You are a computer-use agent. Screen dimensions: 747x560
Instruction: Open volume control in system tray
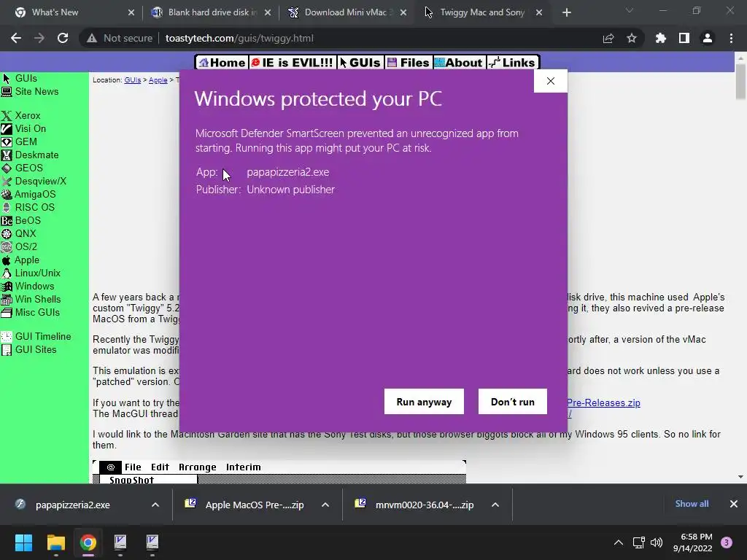[657, 542]
